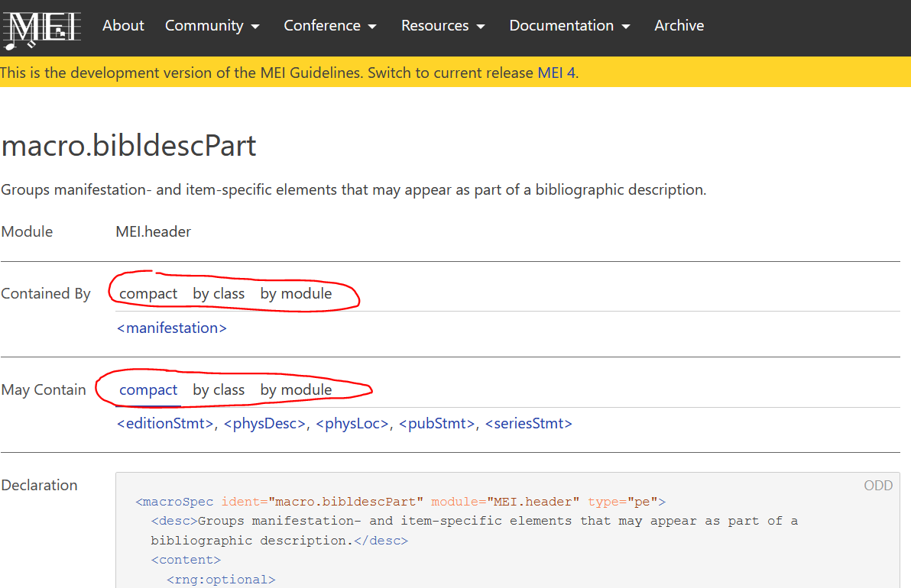Select the About menu item
This screenshot has width=911, height=588.
click(123, 25)
